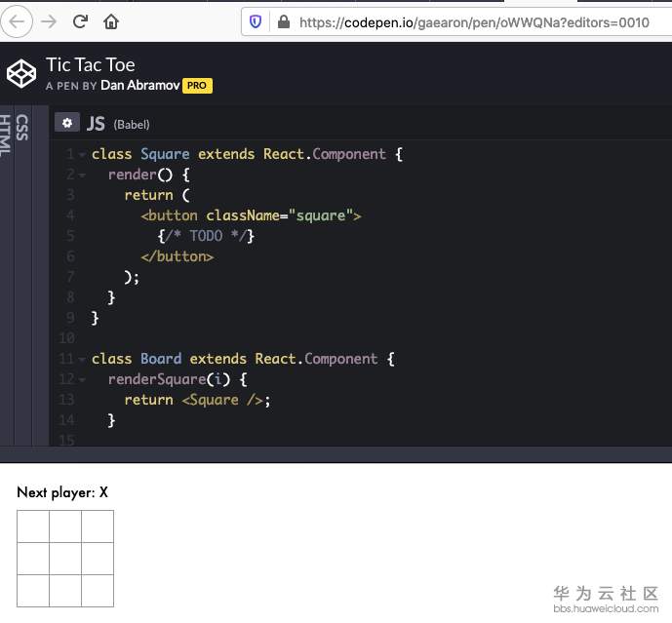672x623 pixels.
Task: Click the yellow PRO badge
Action: 197,86
